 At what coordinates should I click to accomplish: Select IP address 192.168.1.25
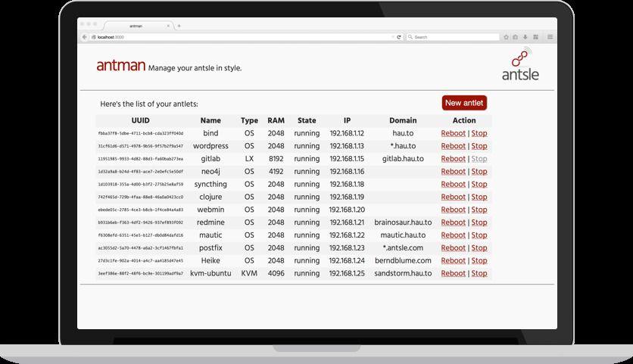point(347,273)
